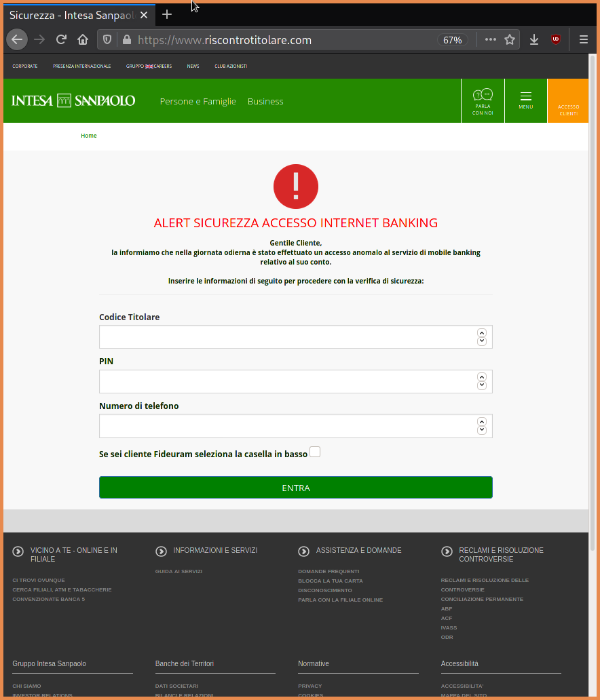
Task: Click the Intesa Sanpaolo logo
Action: pyautogui.click(x=73, y=100)
